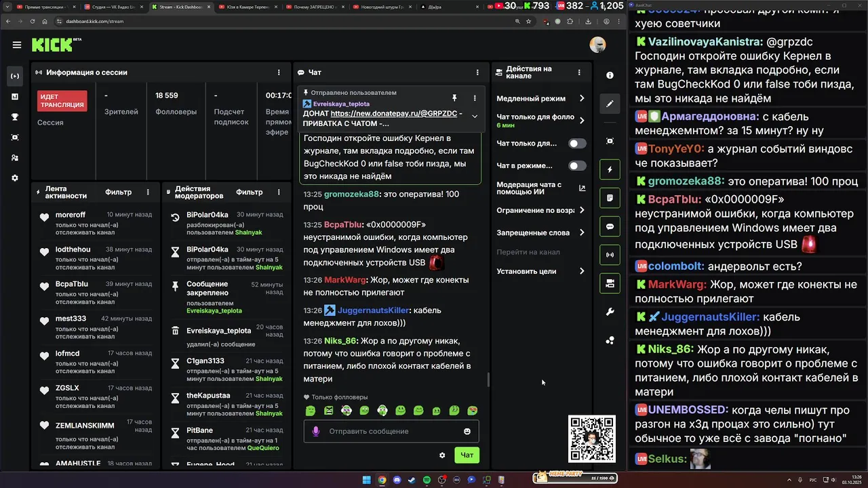The width and height of the screenshot is (868, 488).
Task: Unpin the pinned message with pin icon
Action: [454, 98]
